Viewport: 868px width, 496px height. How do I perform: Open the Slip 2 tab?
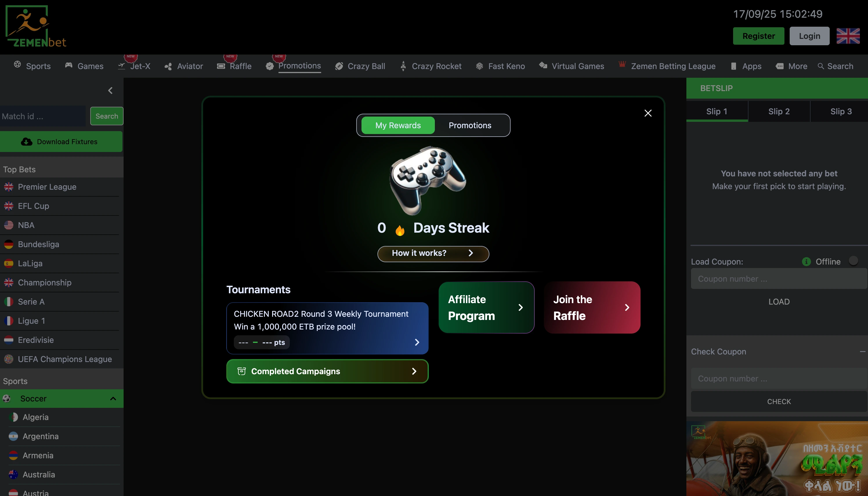779,111
